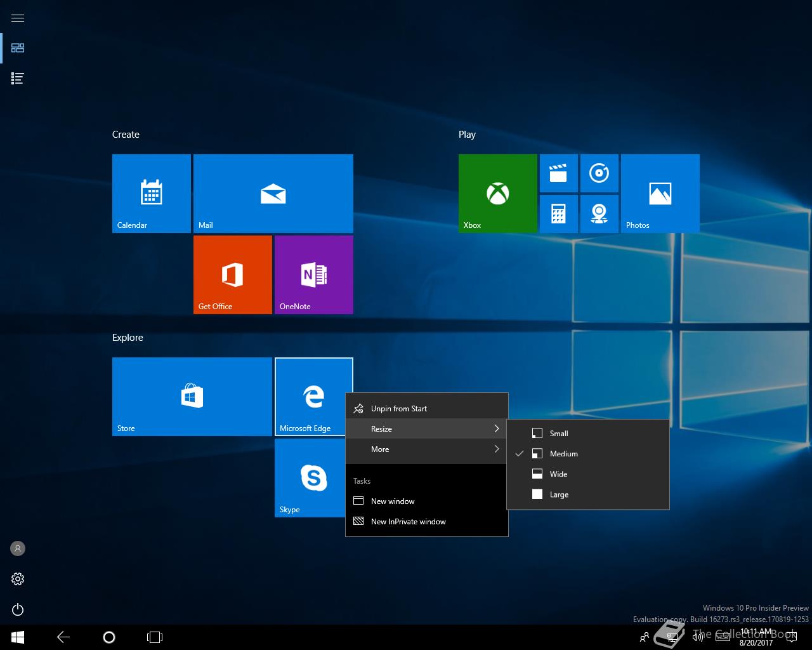Click the Power button icon
Screen dimensions: 812x650
point(18,609)
